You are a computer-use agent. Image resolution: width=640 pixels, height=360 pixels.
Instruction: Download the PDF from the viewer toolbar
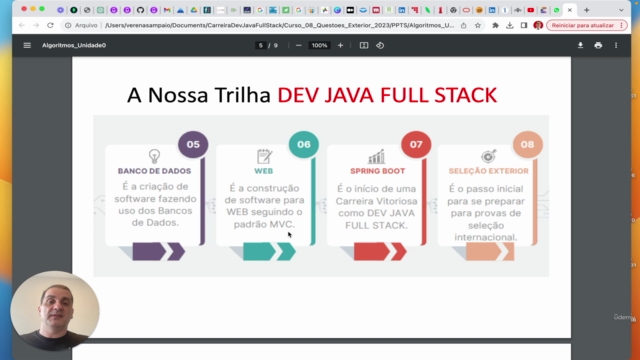click(580, 45)
